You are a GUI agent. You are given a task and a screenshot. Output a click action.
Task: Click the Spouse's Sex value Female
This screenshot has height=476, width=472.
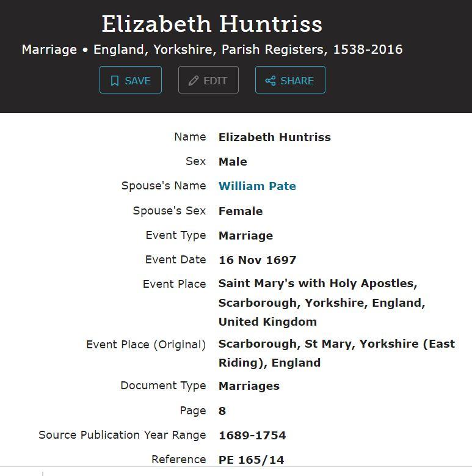[241, 211]
